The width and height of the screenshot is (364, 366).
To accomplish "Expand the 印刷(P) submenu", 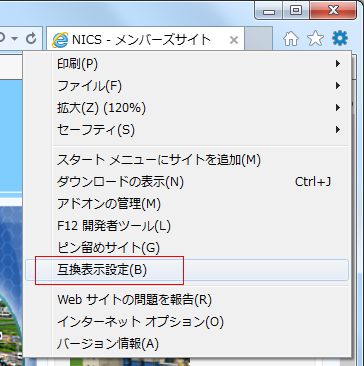I will (x=187, y=64).
